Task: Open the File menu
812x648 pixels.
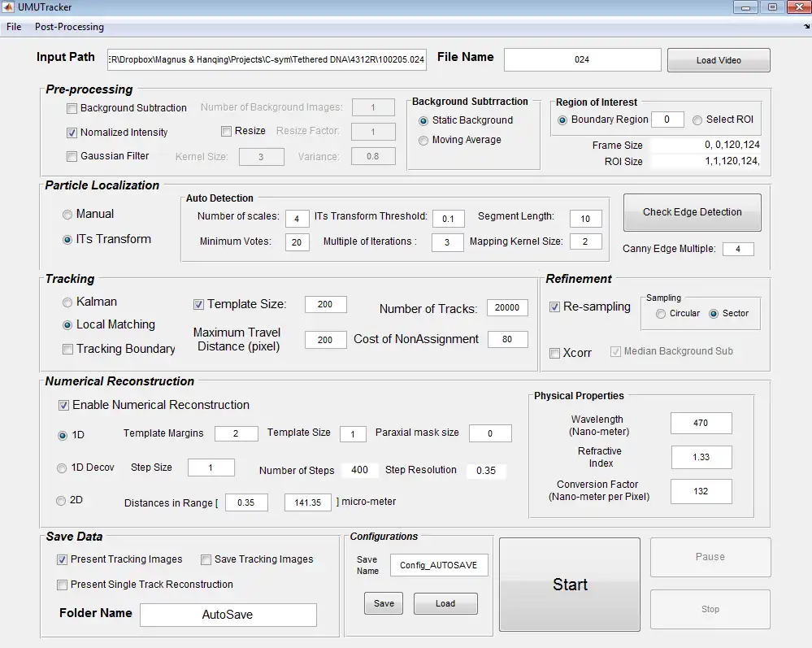Action: coord(14,26)
